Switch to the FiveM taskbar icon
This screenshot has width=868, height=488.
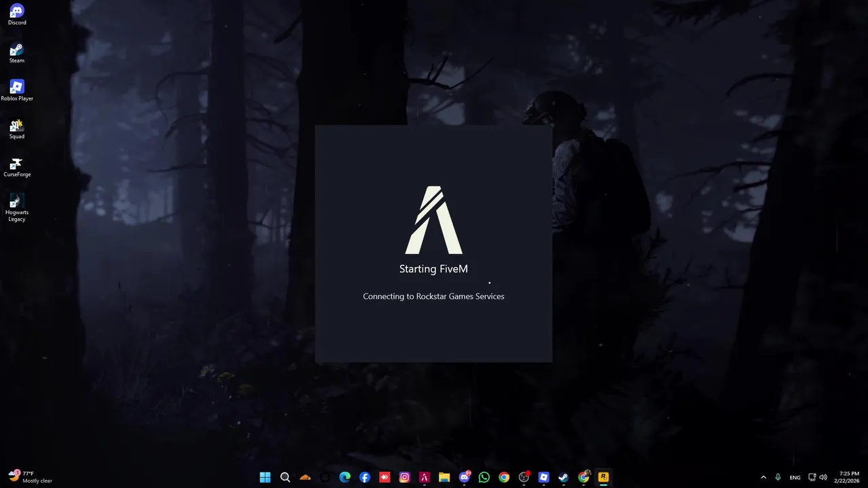425,477
